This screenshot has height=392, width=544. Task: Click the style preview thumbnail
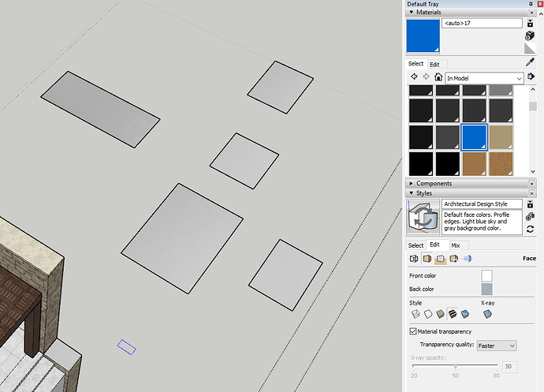423,217
